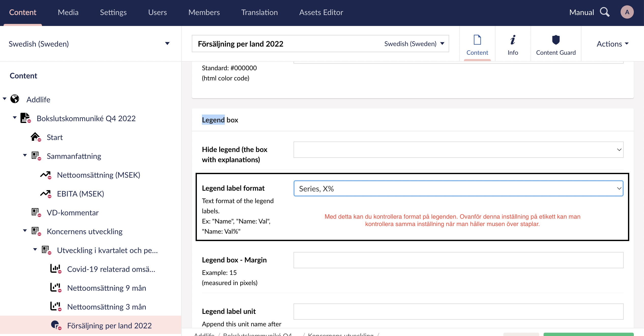Open the Legend label format dropdown
The width and height of the screenshot is (644, 336).
pyautogui.click(x=458, y=189)
